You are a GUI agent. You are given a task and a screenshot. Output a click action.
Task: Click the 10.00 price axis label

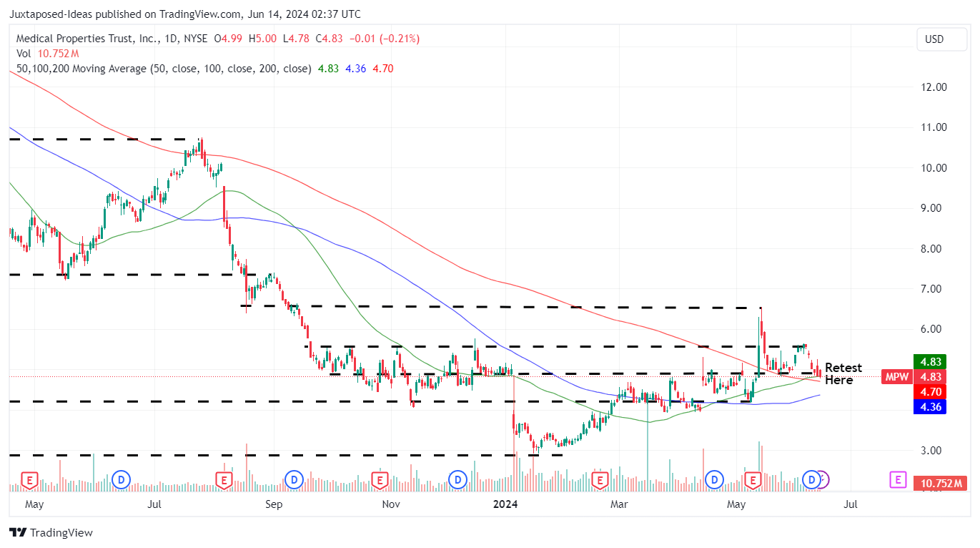934,168
